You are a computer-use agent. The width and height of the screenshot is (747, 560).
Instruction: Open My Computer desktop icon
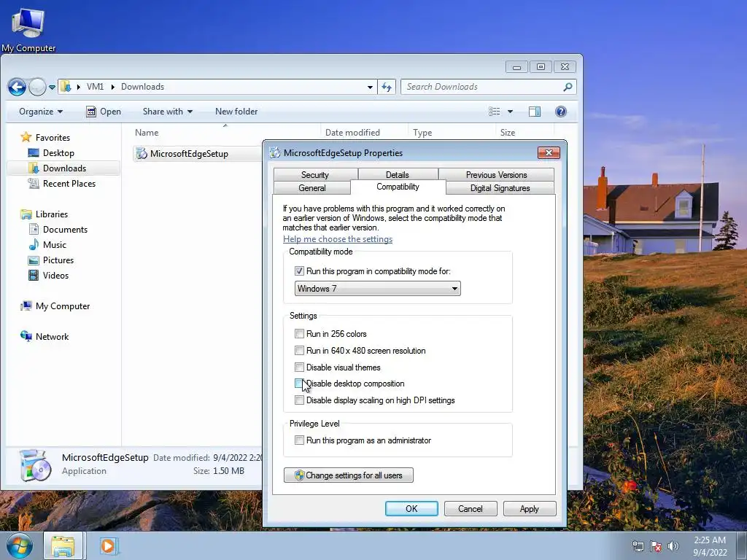coord(28,29)
